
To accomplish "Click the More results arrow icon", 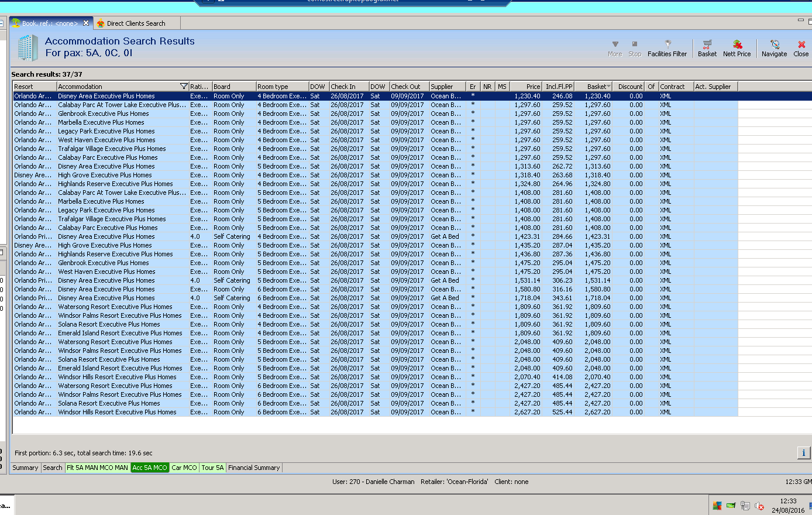I will click(615, 44).
